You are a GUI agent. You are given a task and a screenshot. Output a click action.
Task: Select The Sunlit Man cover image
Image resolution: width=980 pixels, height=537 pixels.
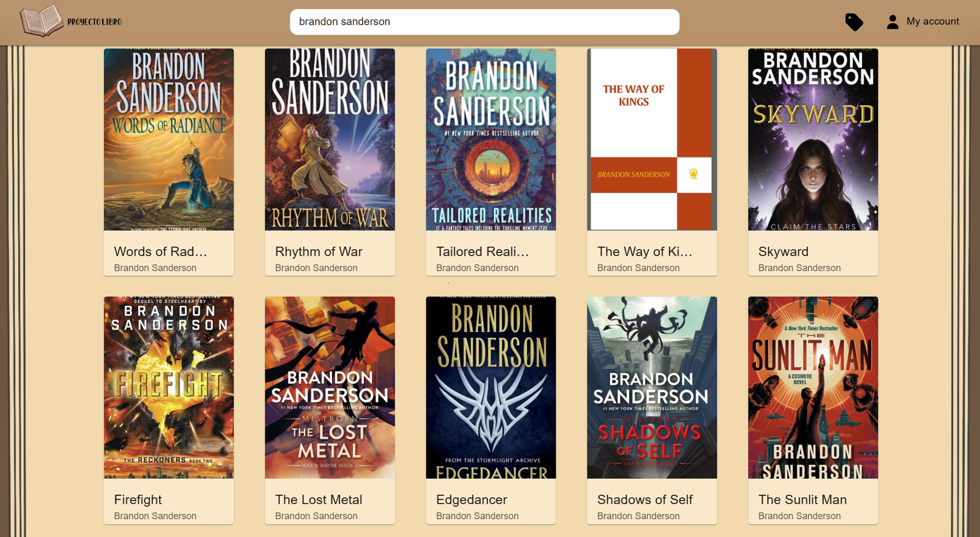[813, 387]
